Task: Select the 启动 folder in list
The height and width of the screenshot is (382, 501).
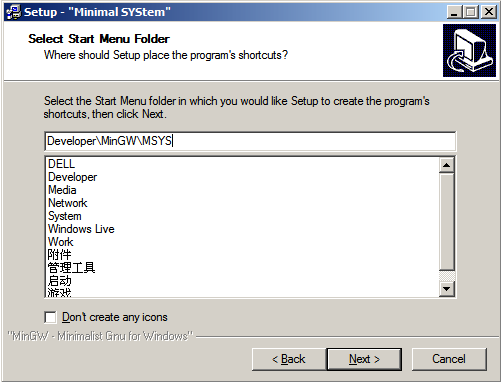Action: pos(59,281)
